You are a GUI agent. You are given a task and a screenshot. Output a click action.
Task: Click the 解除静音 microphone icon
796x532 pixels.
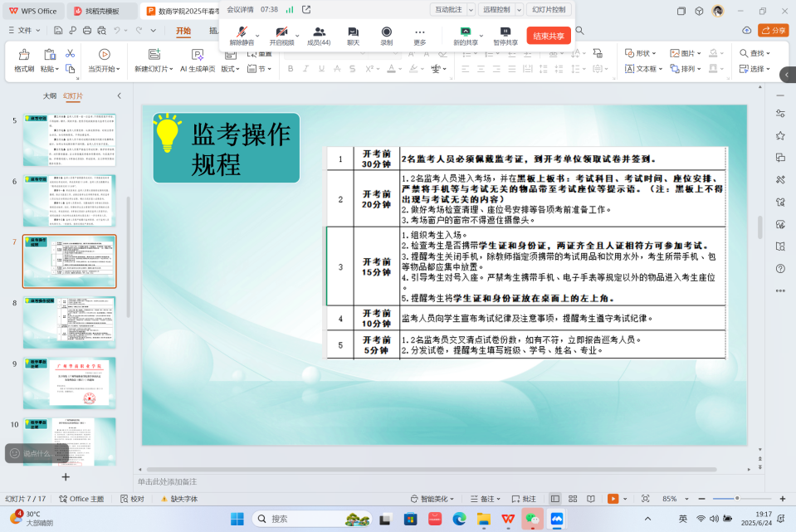pyautogui.click(x=242, y=32)
